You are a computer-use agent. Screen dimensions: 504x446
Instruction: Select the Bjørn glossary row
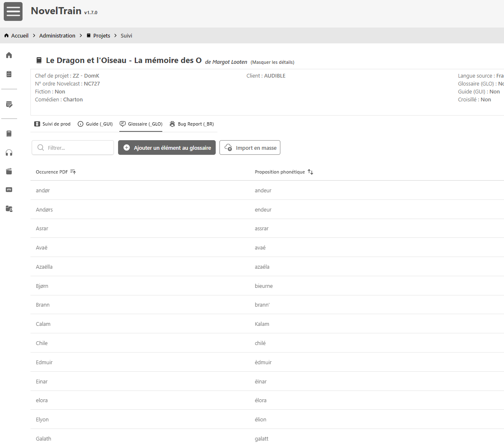point(42,286)
